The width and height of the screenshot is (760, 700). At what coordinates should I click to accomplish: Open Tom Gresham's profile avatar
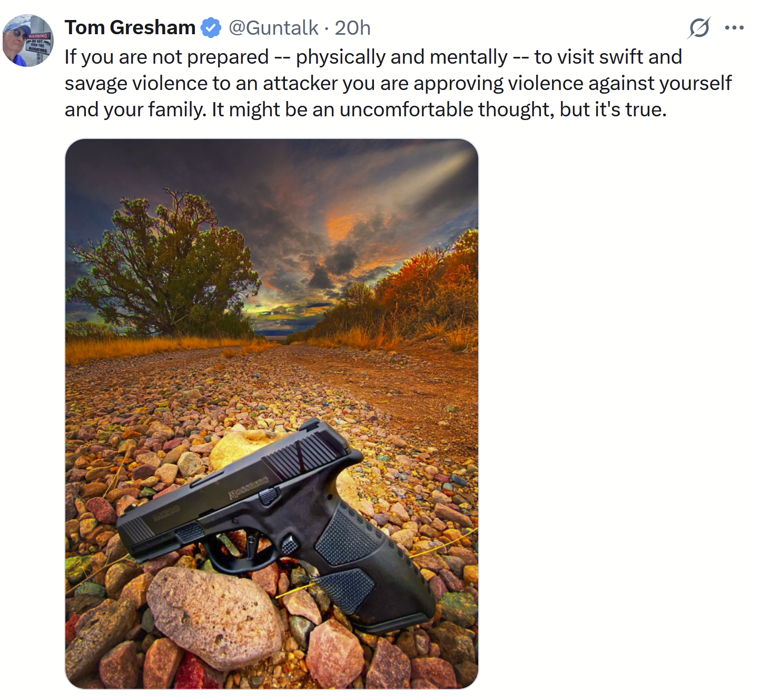pyautogui.click(x=28, y=41)
